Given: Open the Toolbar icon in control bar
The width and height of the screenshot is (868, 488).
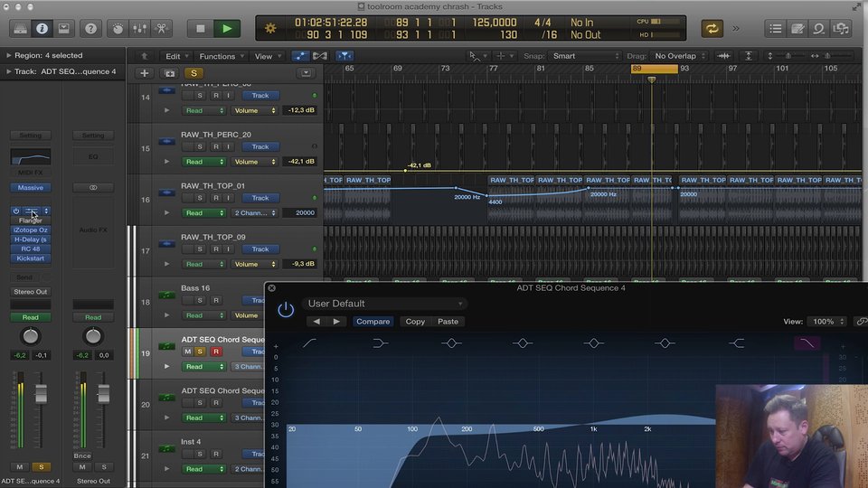Looking at the screenshot, I should 64,29.
